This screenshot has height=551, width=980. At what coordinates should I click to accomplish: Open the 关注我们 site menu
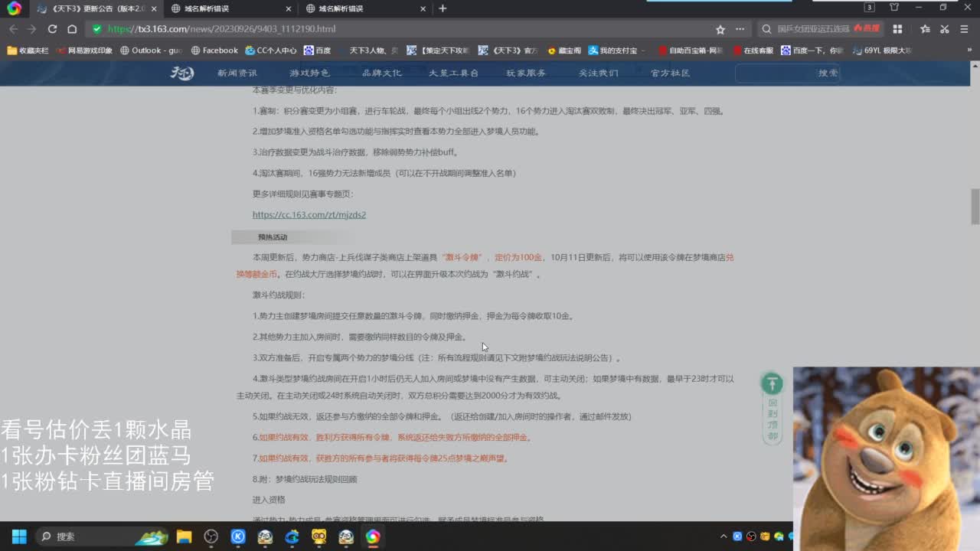pyautogui.click(x=598, y=73)
